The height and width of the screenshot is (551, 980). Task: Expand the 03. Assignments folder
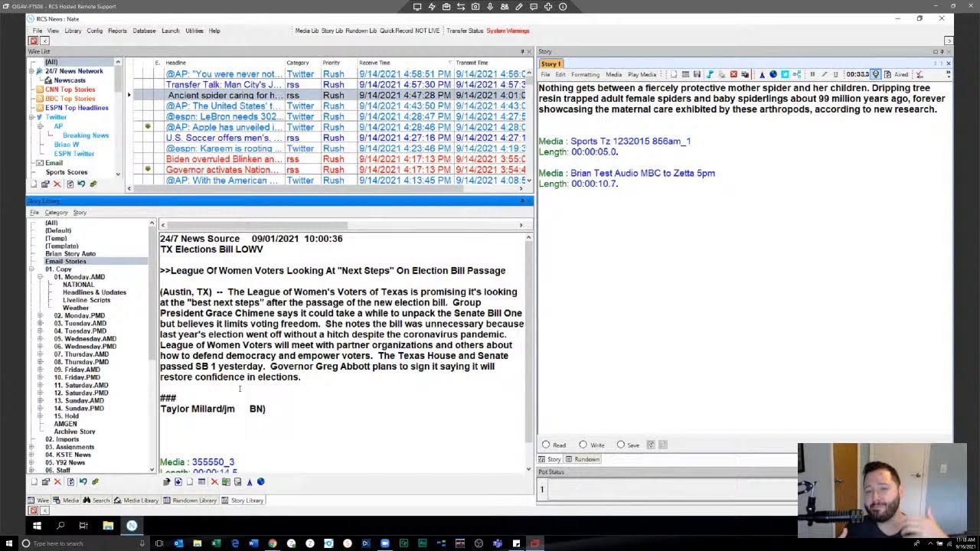(31, 447)
